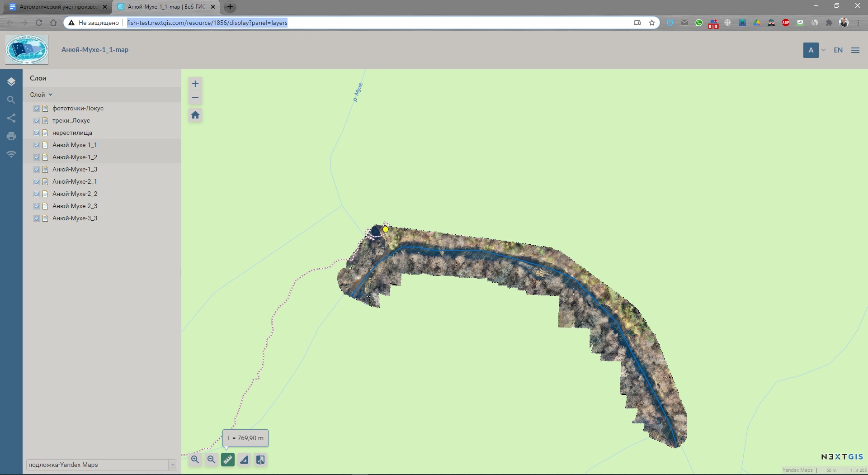
Task: Click the Yandex Maps attribution text
Action: (797, 470)
